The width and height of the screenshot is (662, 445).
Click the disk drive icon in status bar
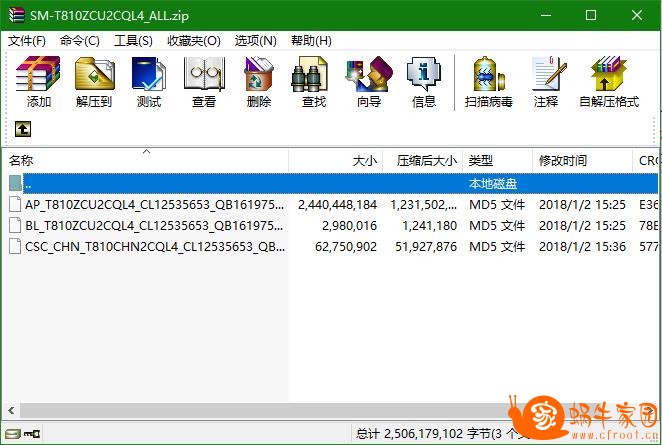pyautogui.click(x=13, y=434)
